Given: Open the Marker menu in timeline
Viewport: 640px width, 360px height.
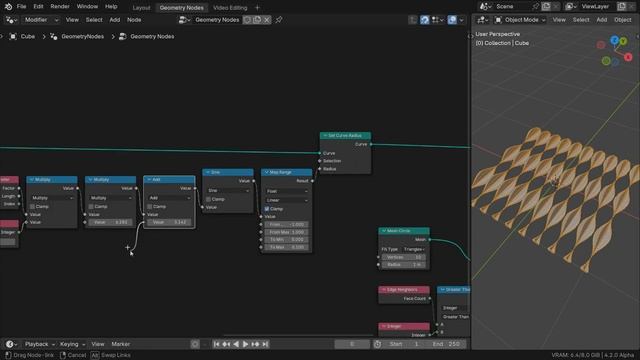Looking at the screenshot, I should (x=121, y=344).
